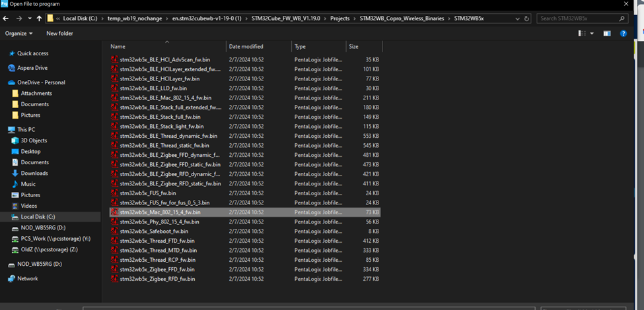Click the stm32wb5x_Zigbee_FFD_fw.bin file icon
This screenshot has width=644, height=310.
coord(114,269)
